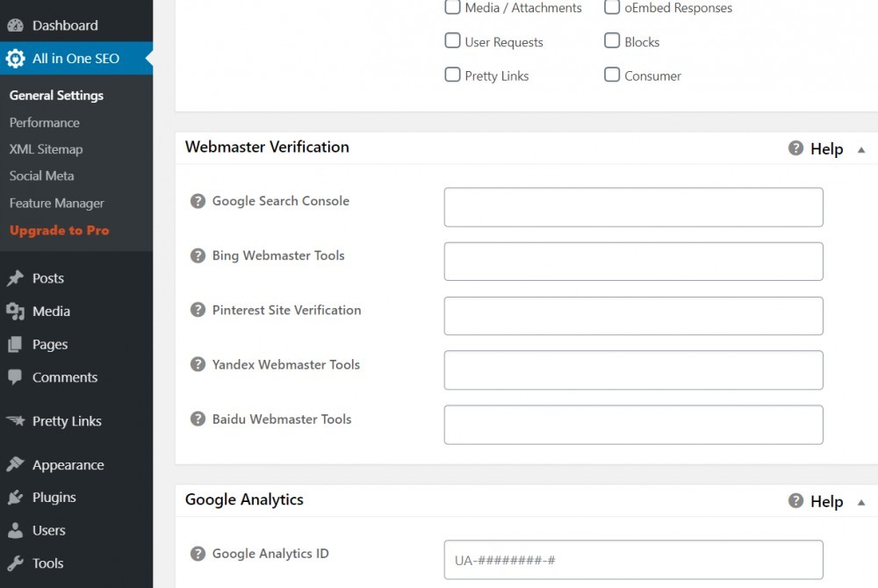Click question icon in Google Analytics header

tap(795, 501)
